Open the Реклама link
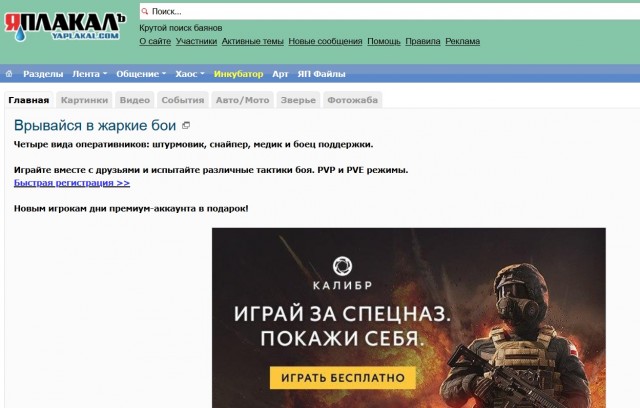The height and width of the screenshot is (408, 640). 462,41
